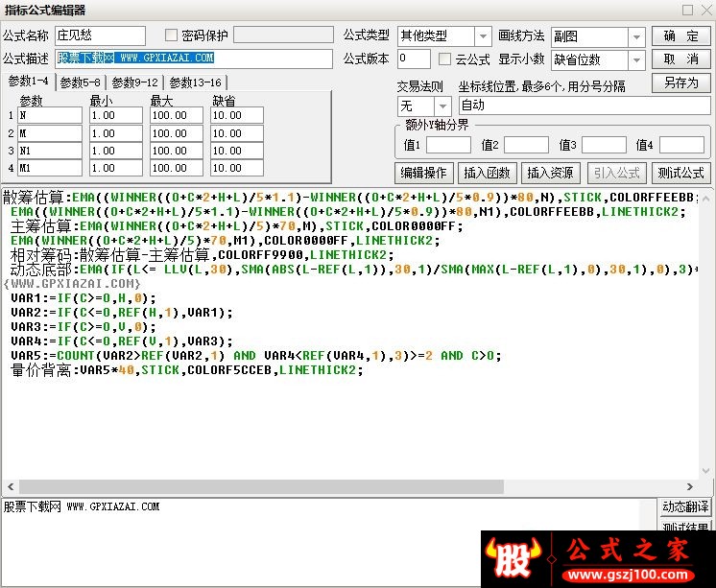This screenshot has height=588, width=716.
Task: Click the {WWW.GPXIAZAI.COM} comment line
Action: coord(72,284)
